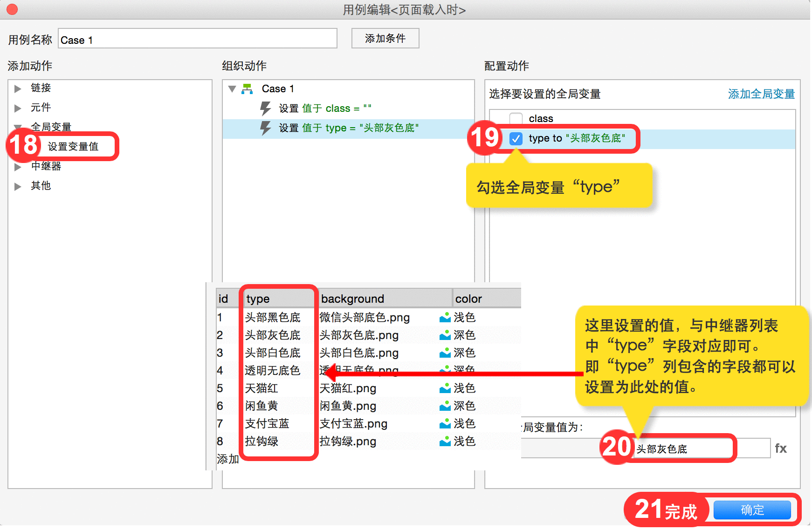Click image icon in 支付宝蓝.png row

445,424
